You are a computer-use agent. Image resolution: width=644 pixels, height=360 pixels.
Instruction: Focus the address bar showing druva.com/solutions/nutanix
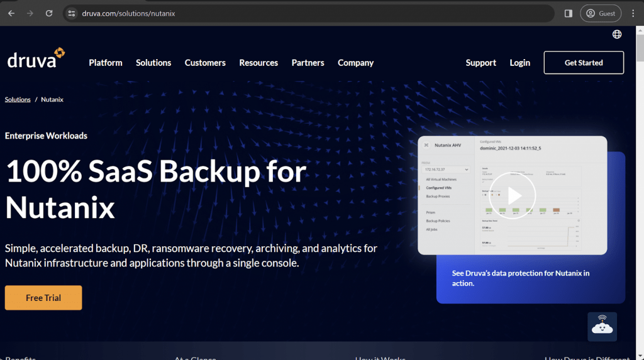click(308, 14)
